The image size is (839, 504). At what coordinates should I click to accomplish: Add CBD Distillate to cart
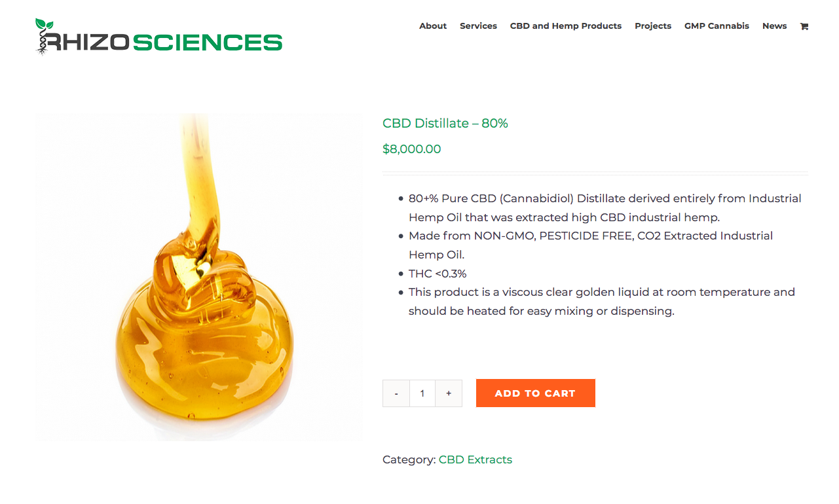click(535, 393)
